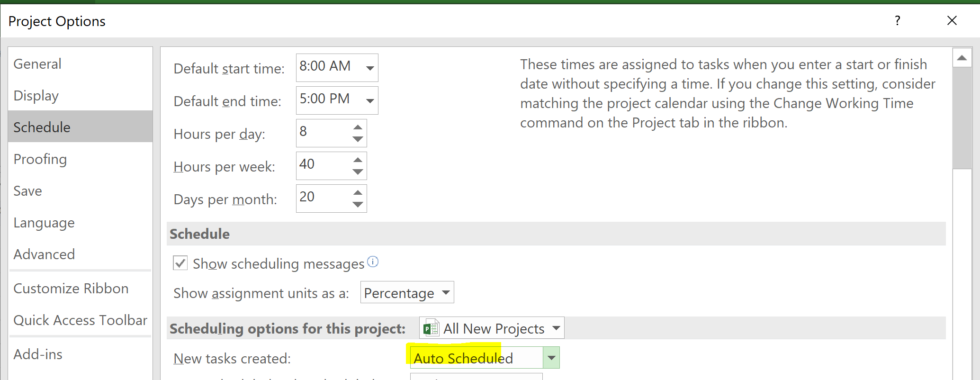This screenshot has height=380, width=980.
Task: Toggle Show scheduling messages checkbox
Action: click(x=180, y=263)
